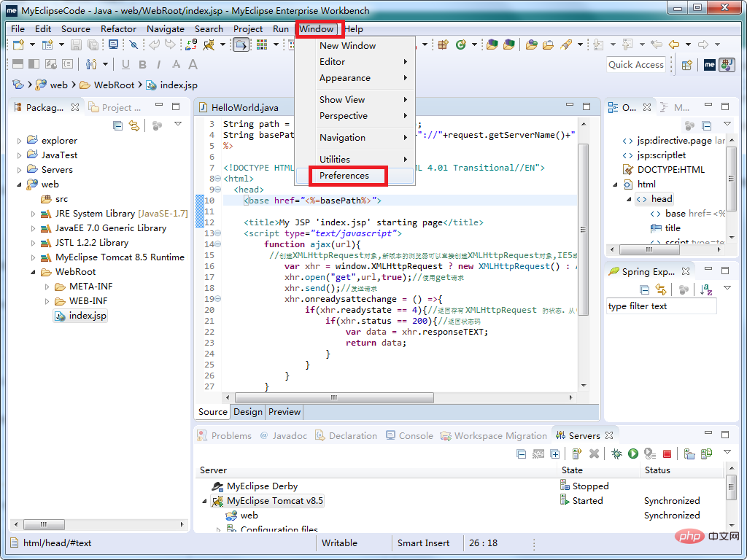This screenshot has width=747, height=560.
Task: Toggle Link with Editor in Package Explorer
Action: coord(134,125)
